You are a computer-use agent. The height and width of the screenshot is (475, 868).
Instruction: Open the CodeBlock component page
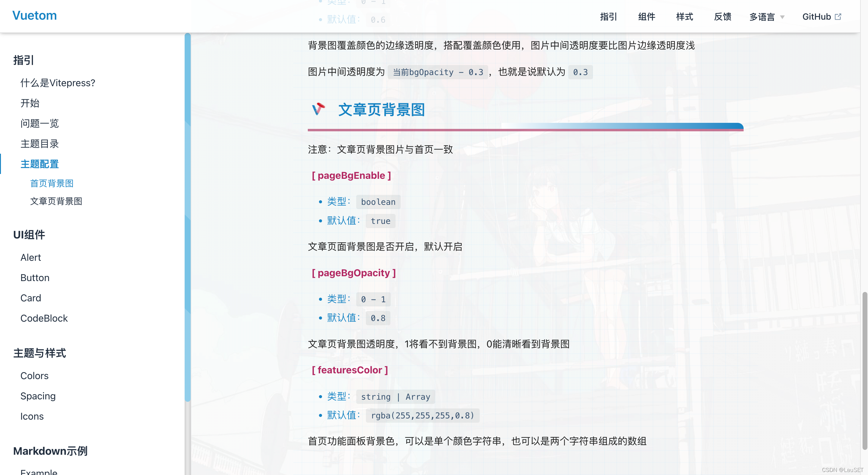44,318
